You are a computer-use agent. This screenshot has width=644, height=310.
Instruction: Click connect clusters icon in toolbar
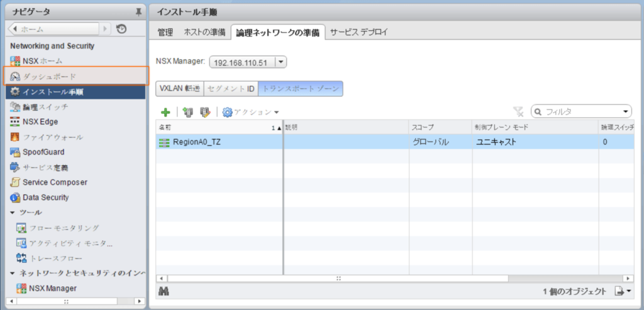[188, 112]
